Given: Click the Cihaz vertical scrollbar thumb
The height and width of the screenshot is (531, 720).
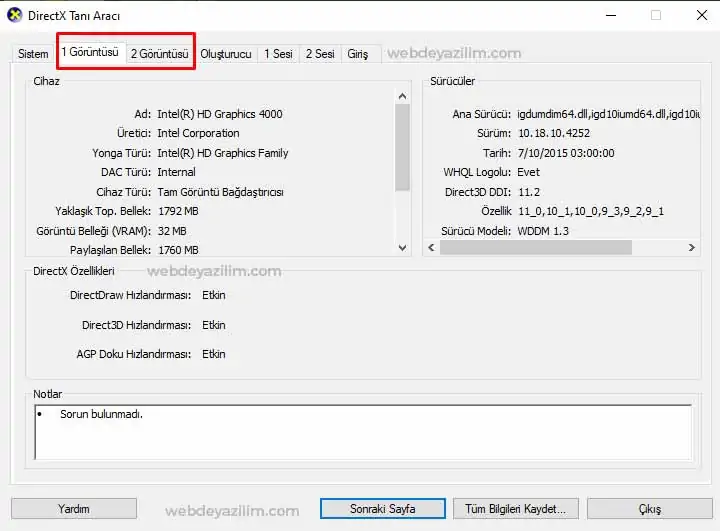Looking at the screenshot, I should (x=403, y=147).
